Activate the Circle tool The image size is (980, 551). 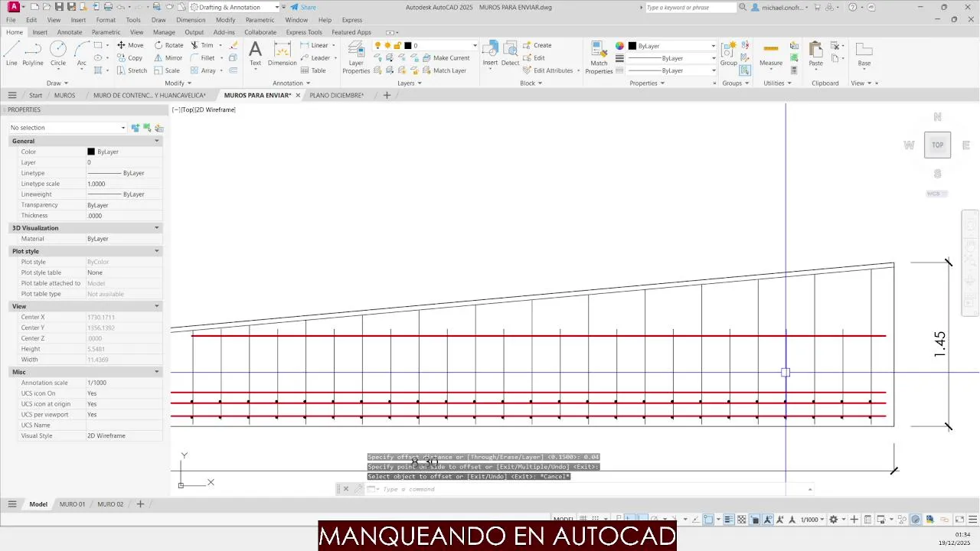pos(58,54)
